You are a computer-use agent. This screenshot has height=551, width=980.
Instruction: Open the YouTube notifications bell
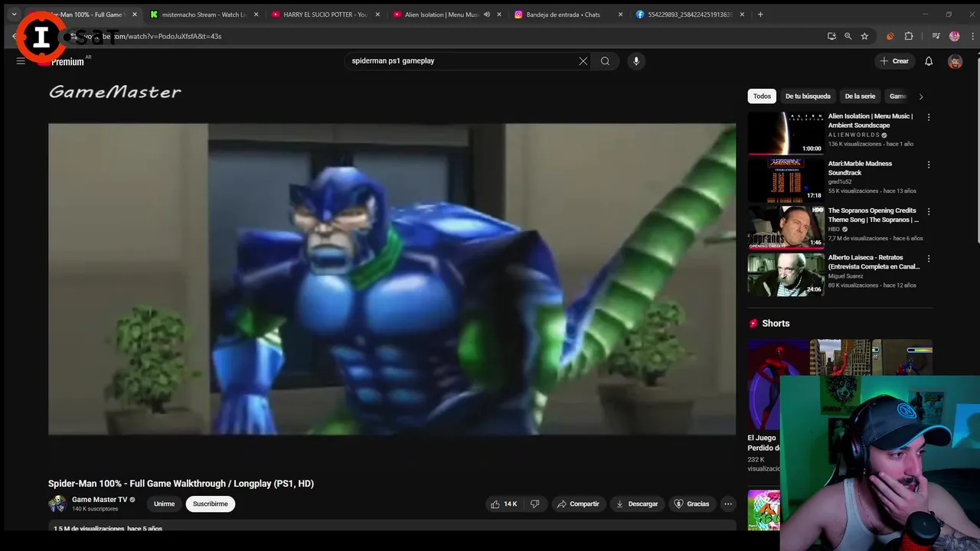(929, 61)
